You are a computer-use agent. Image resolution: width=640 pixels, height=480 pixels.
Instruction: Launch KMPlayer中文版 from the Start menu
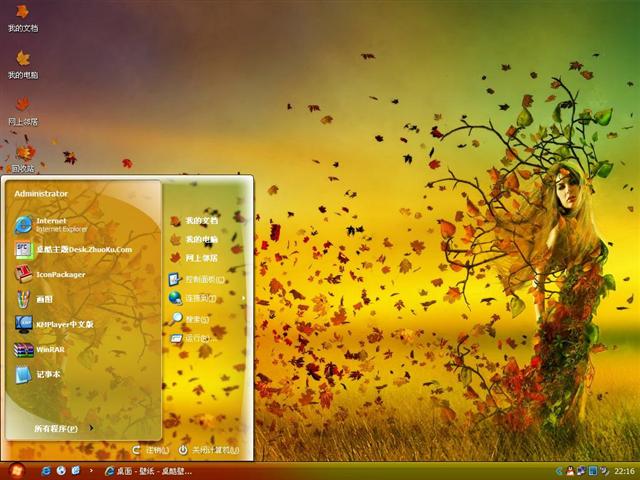pyautogui.click(x=54, y=324)
